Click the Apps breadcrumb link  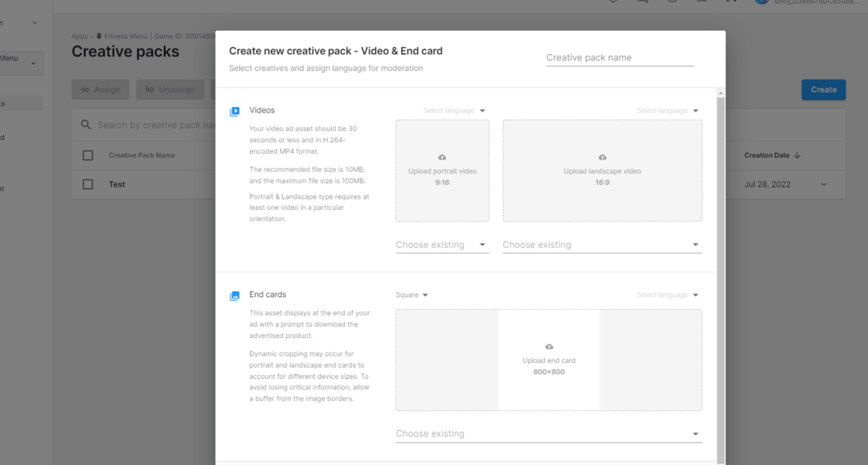[x=79, y=36]
